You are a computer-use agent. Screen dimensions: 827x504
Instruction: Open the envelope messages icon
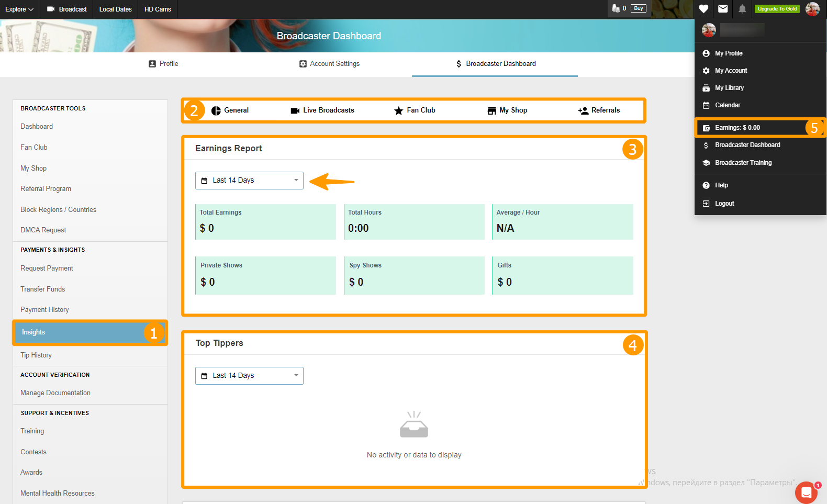(x=723, y=9)
